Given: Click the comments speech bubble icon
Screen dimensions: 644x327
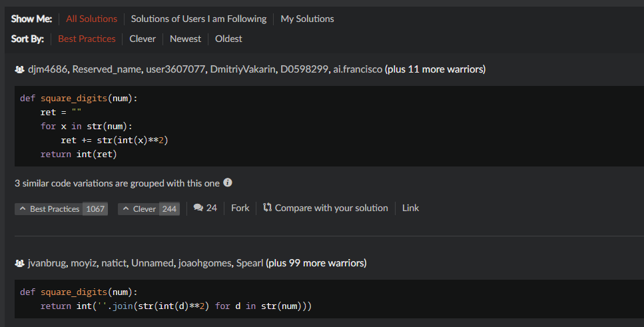Looking at the screenshot, I should (x=198, y=208).
